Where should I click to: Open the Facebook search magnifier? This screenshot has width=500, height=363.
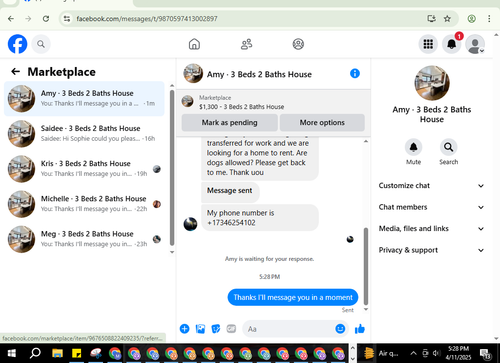coord(41,44)
